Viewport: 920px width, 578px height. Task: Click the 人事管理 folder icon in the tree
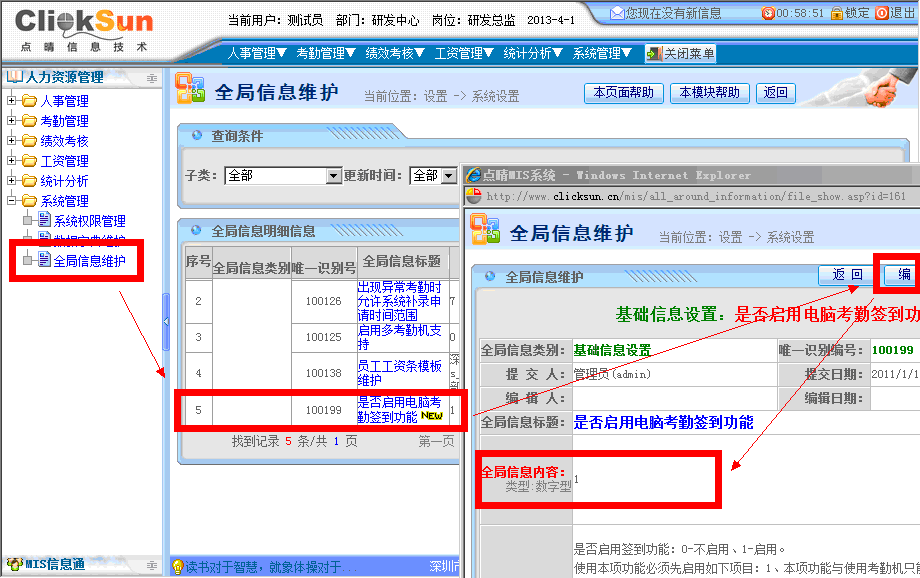pos(29,101)
